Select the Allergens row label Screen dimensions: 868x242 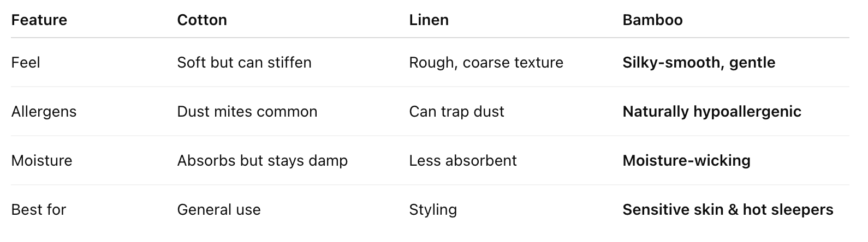pyautogui.click(x=44, y=112)
